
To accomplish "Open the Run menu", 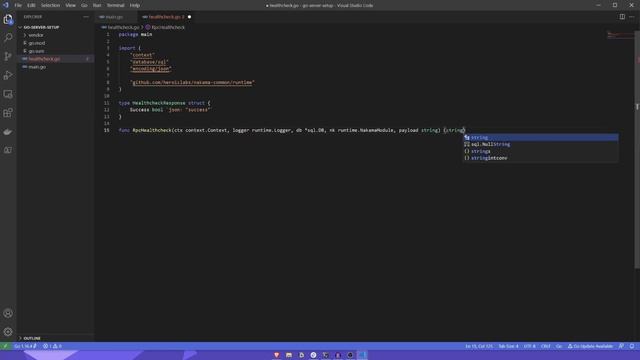I will click(x=97, y=5).
